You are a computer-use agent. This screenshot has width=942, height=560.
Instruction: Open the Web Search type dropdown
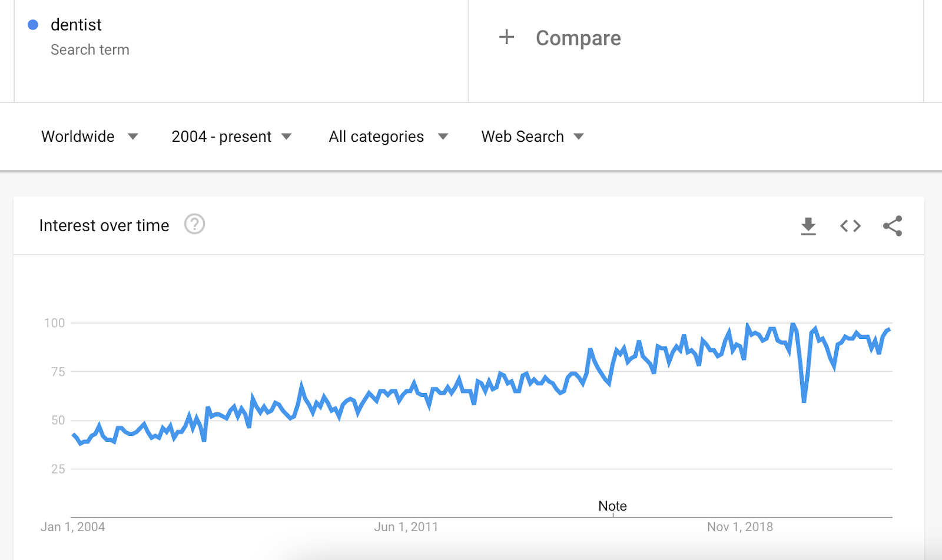tap(532, 136)
